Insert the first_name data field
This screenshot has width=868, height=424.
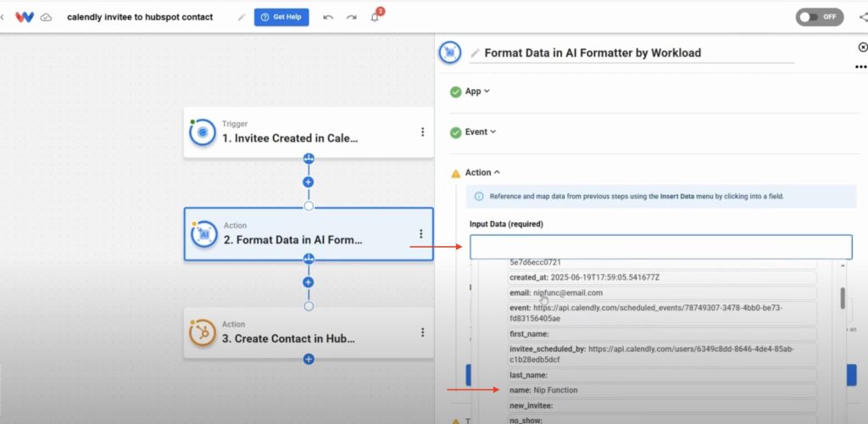pos(662,334)
